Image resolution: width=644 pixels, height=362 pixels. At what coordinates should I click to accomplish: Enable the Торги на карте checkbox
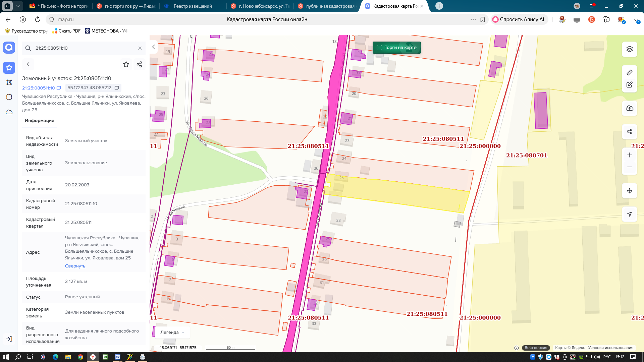[379, 48]
